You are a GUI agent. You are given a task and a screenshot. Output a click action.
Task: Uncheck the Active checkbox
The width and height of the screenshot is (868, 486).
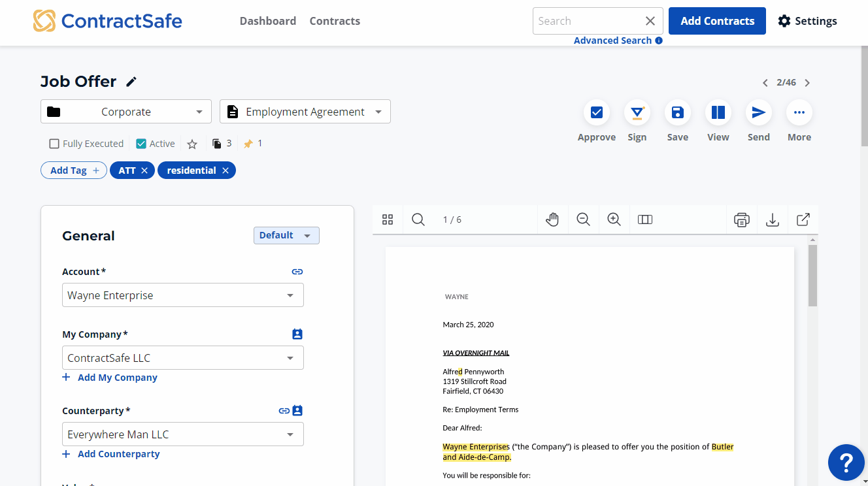[141, 144]
